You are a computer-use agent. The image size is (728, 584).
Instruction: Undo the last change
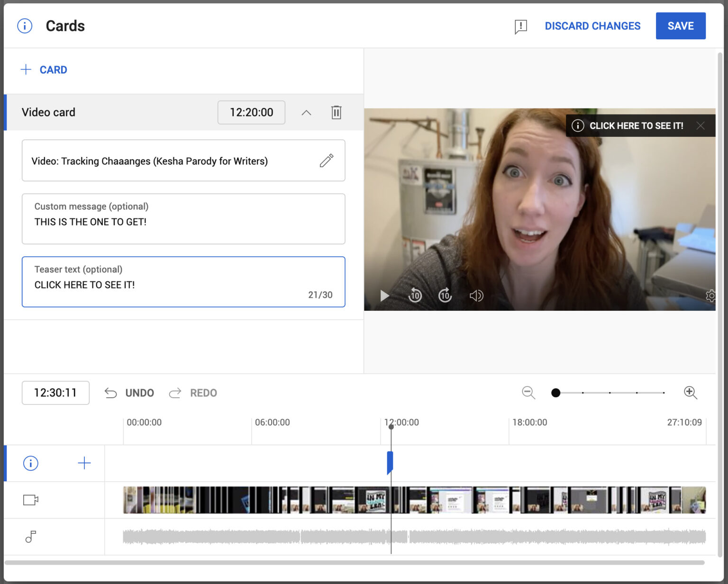point(128,393)
